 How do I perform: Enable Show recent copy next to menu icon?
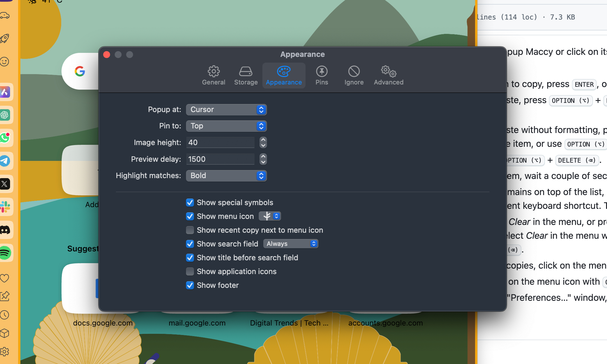click(190, 230)
